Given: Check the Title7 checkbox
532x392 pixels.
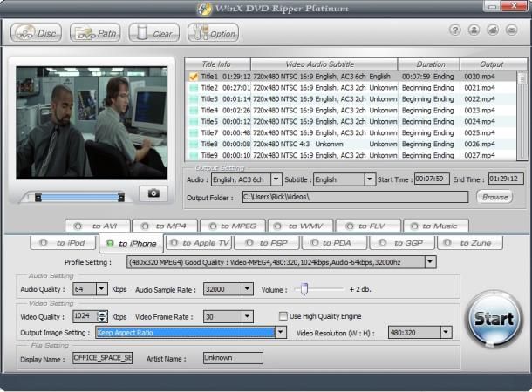Looking at the screenshot, I should 194,132.
